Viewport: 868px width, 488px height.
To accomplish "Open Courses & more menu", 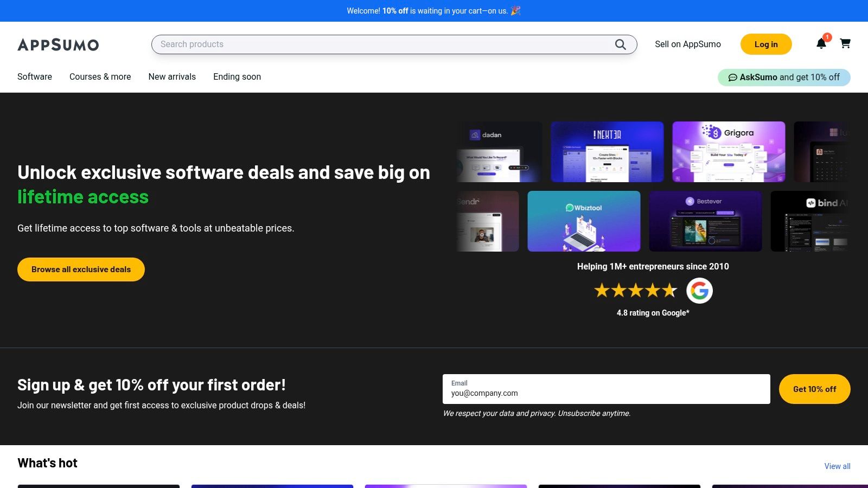I will (x=100, y=76).
